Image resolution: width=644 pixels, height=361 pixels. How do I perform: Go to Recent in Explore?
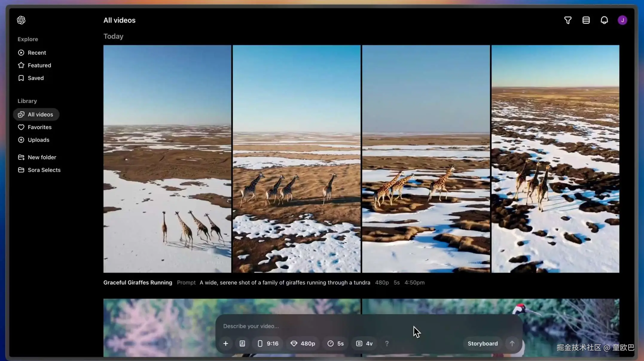coord(36,53)
